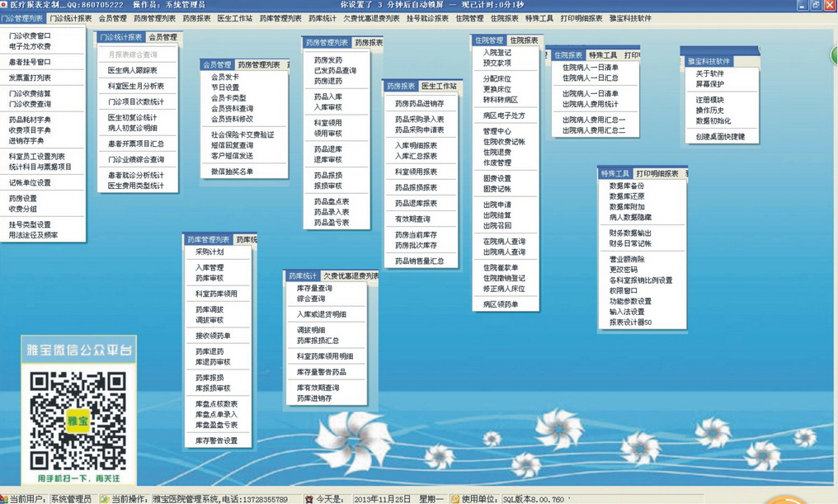Open 病区电子处方

point(504,115)
